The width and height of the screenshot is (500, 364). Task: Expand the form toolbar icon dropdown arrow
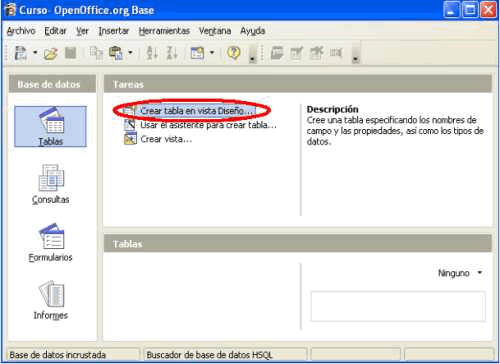coord(212,53)
